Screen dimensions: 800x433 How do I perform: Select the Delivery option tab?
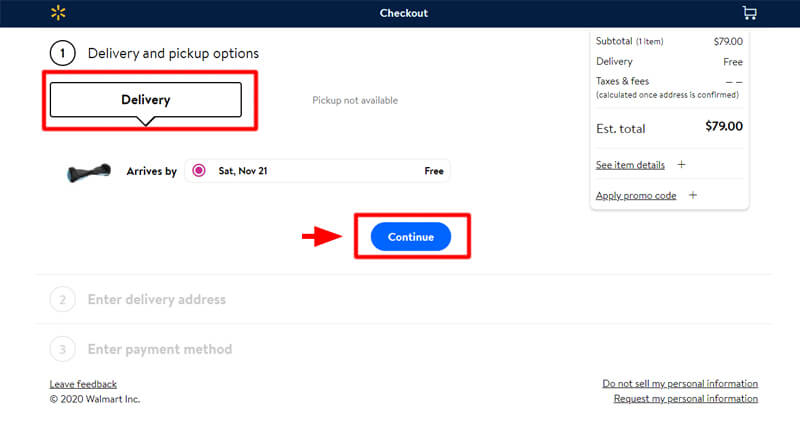(x=146, y=100)
